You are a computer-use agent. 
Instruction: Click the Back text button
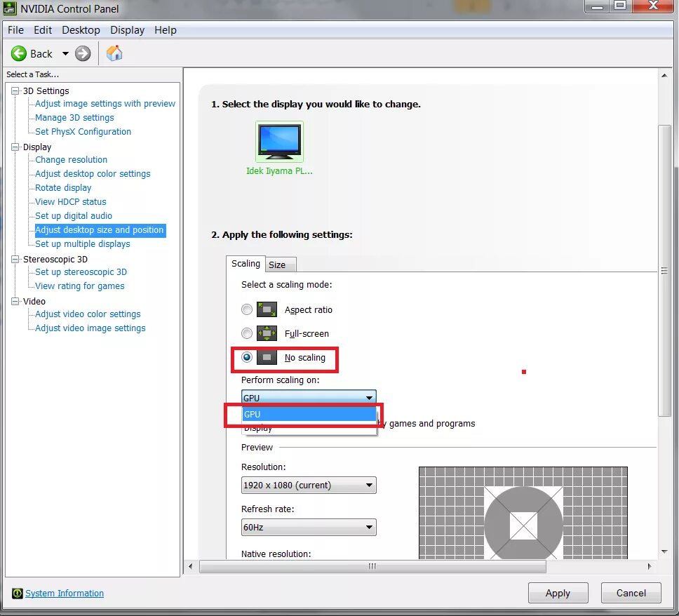[x=41, y=54]
